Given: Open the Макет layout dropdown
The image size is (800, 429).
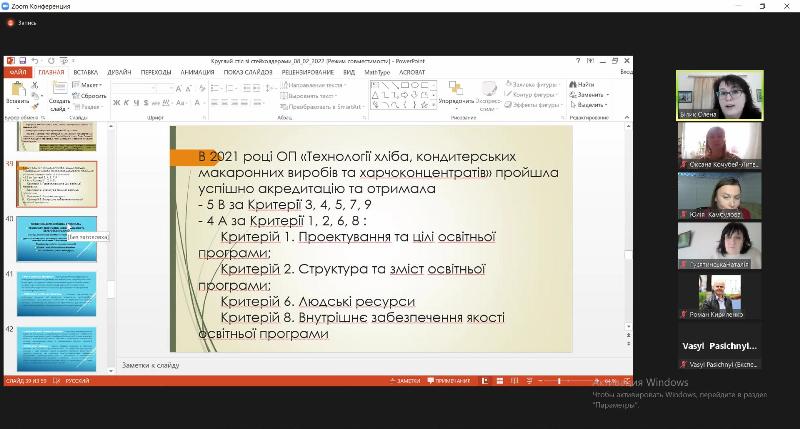Looking at the screenshot, I should coord(87,85).
